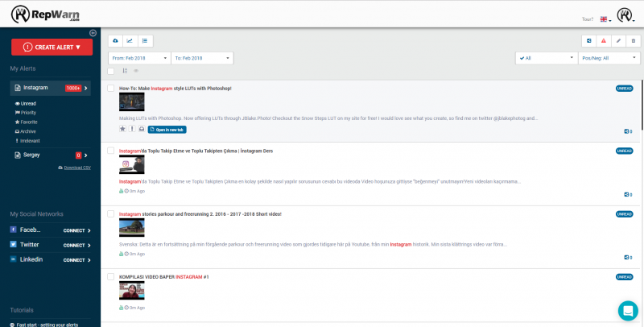The width and height of the screenshot is (644, 327).
Task: Select the Unread filter in sidebar
Action: [x=26, y=104]
